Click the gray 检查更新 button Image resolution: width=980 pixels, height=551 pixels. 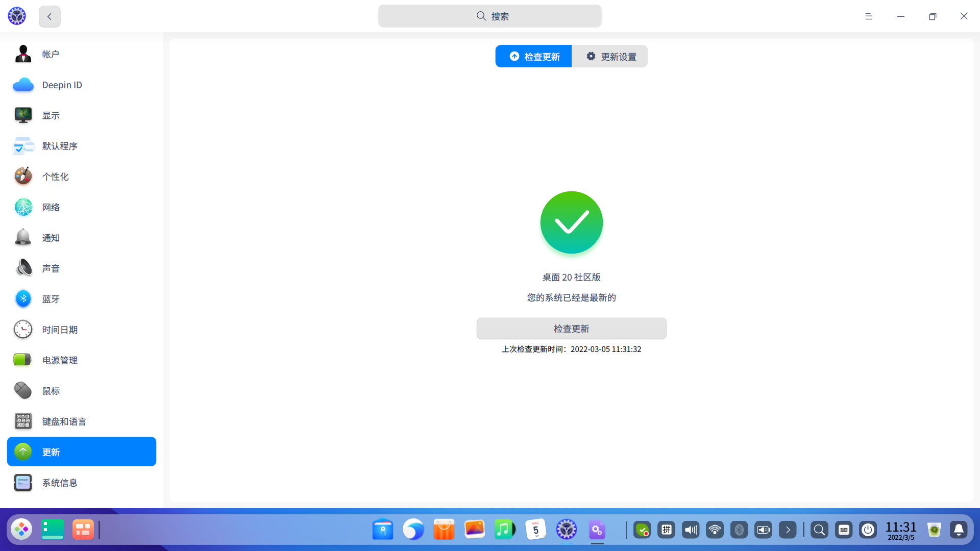pos(571,329)
